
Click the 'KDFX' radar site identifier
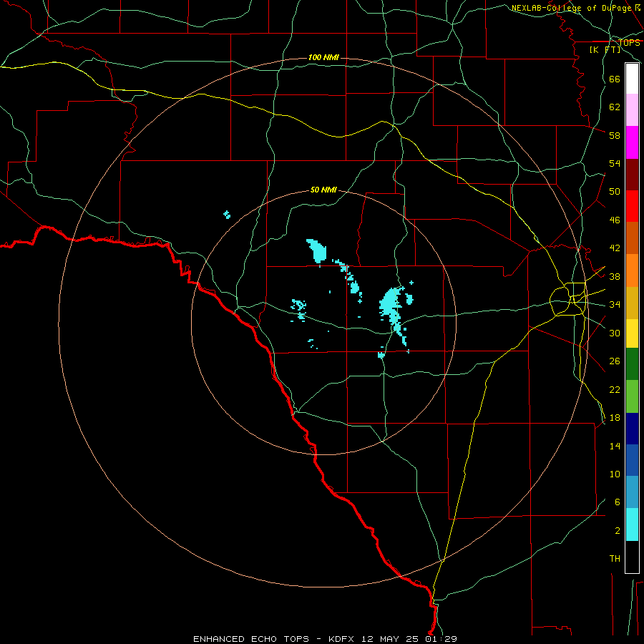(x=344, y=639)
